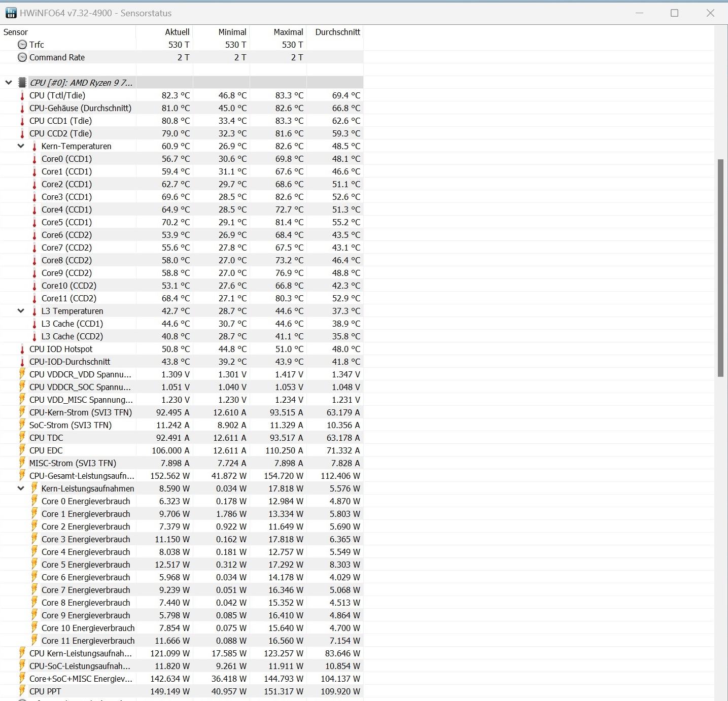Maximize the HWiNFO64 window
The height and width of the screenshot is (701, 728).
point(674,13)
